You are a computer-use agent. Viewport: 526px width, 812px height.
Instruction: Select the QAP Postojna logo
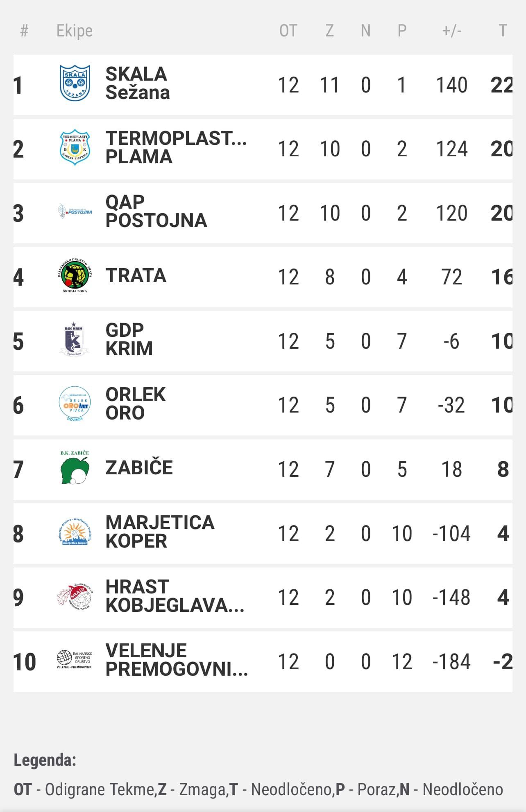point(75,212)
